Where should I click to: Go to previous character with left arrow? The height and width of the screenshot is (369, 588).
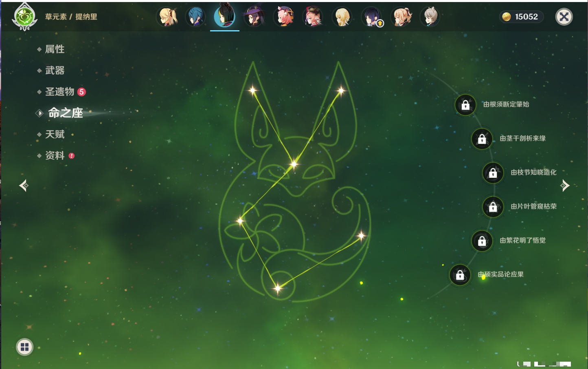24,186
